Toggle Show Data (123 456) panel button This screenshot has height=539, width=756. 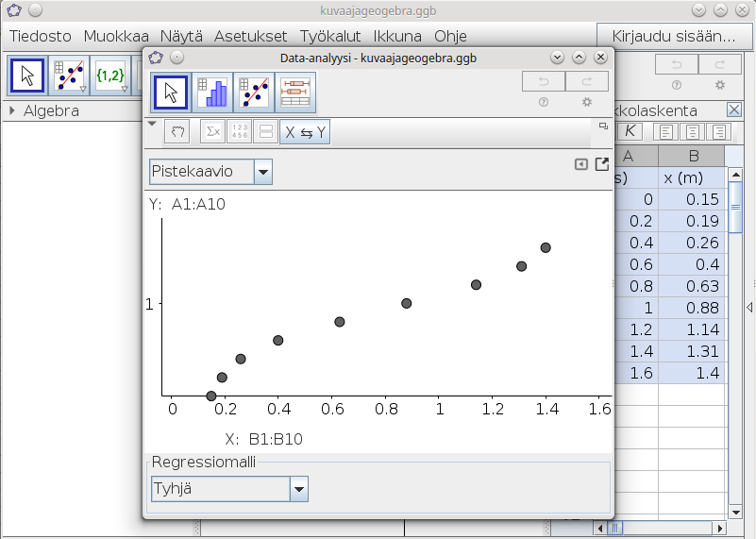click(x=240, y=132)
